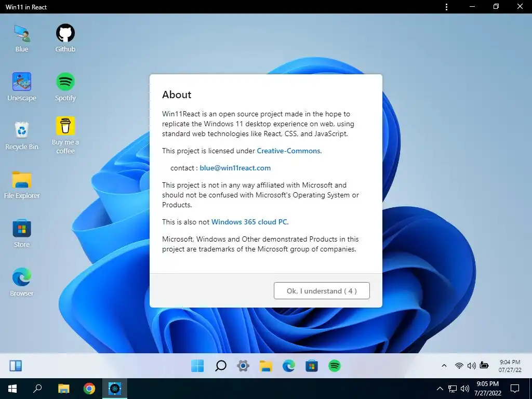Click the battery icon in the Win11 tray

click(x=484, y=365)
